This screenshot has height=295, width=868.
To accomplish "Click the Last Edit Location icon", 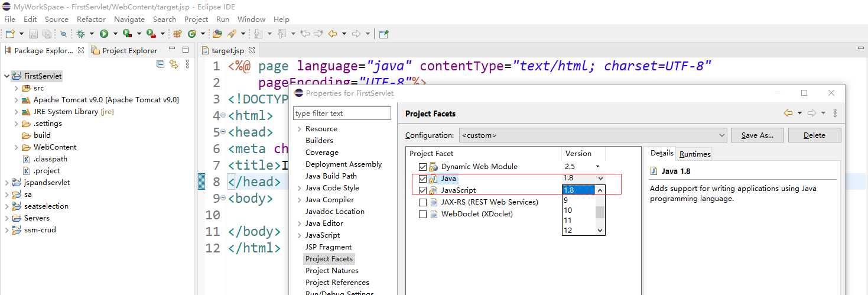I will coord(305,34).
